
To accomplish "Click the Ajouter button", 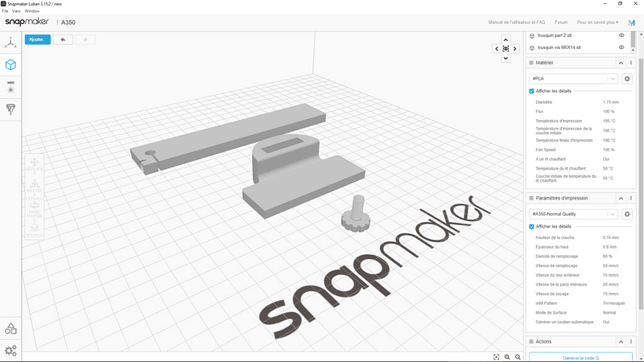I will tap(37, 39).
